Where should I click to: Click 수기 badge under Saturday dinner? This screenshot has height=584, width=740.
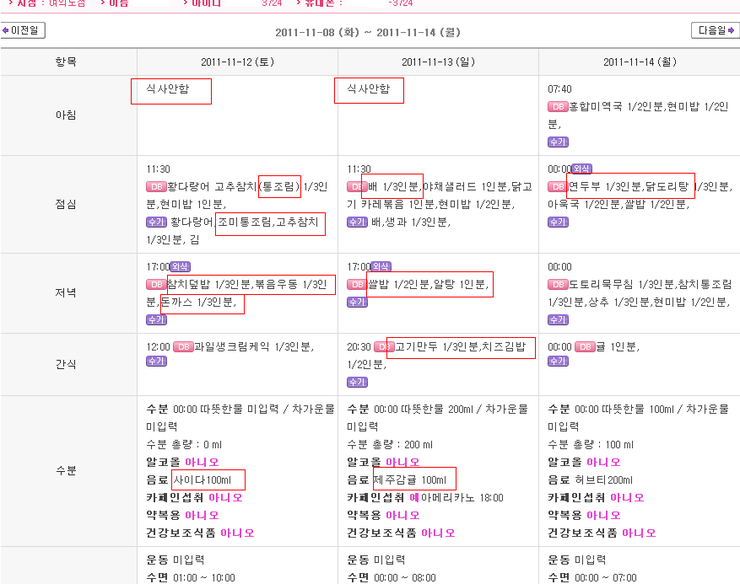[x=156, y=320]
